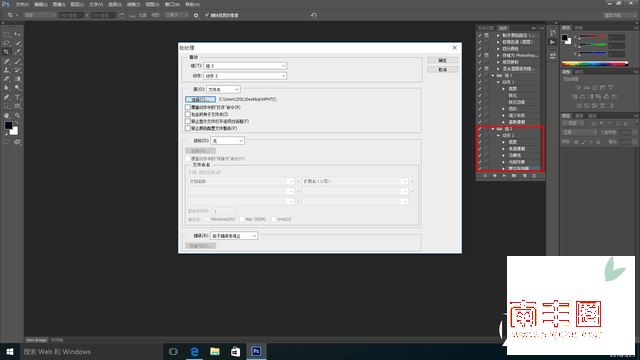Open the 滤镜(T) menu
The height and width of the screenshot is (360, 640).
133,4
